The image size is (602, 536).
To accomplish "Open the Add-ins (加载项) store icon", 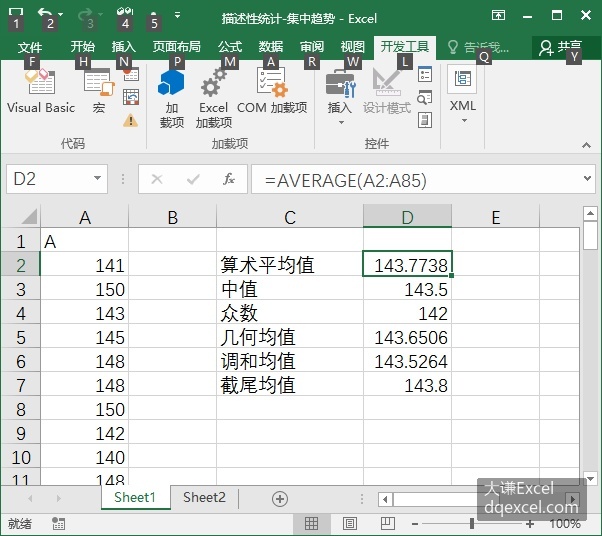I will click(x=172, y=98).
